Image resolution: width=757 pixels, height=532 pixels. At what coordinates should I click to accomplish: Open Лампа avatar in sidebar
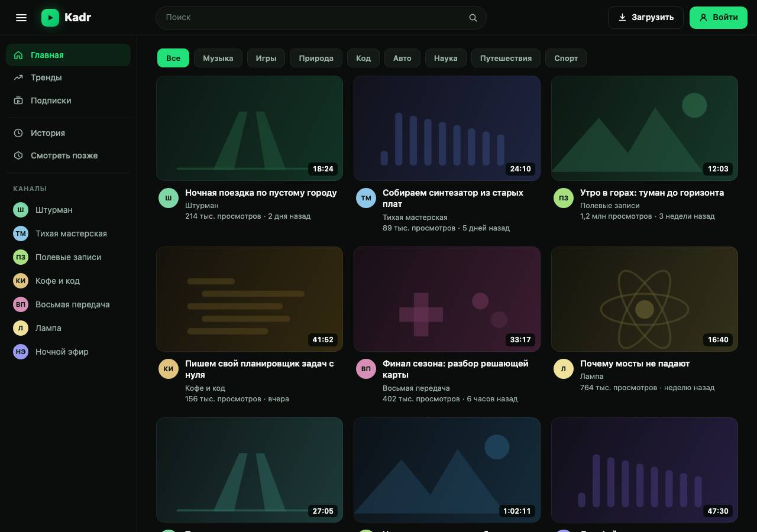[x=21, y=328]
